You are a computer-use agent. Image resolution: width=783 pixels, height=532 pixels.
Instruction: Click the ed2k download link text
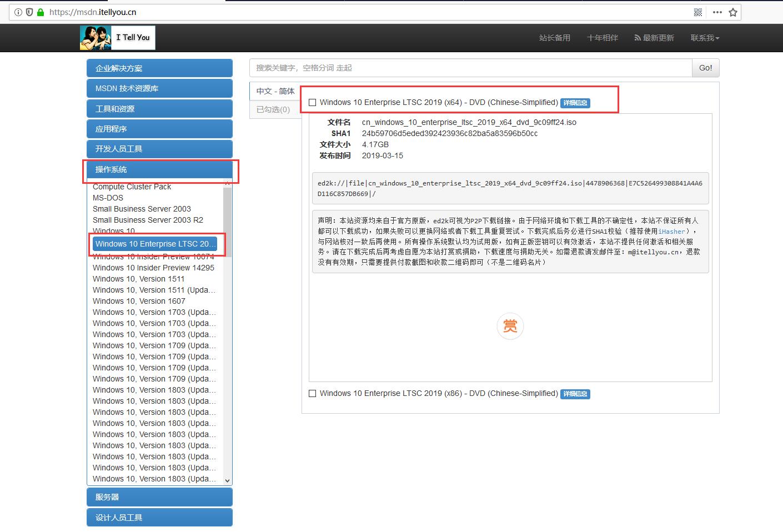pyautogui.click(x=510, y=188)
